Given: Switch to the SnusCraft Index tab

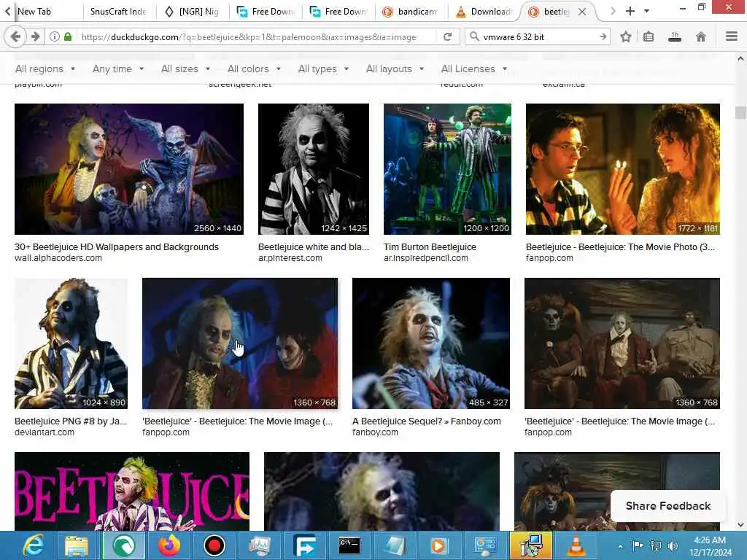Looking at the screenshot, I should point(118,12).
